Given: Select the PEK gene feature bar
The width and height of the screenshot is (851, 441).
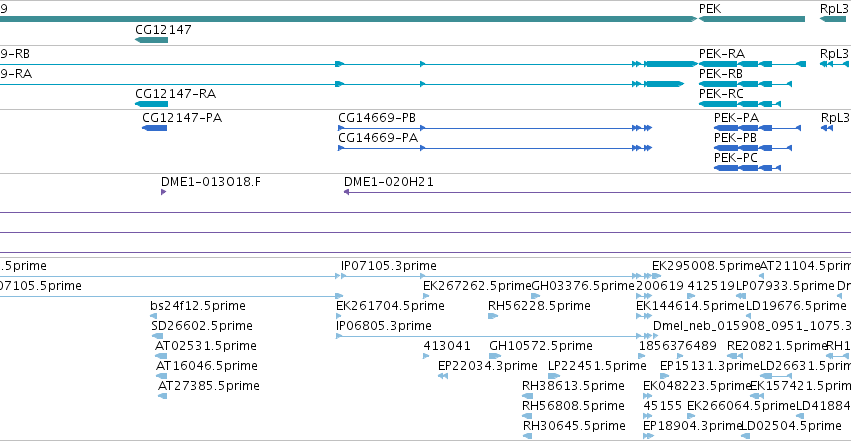Looking at the screenshot, I should (x=752, y=20).
